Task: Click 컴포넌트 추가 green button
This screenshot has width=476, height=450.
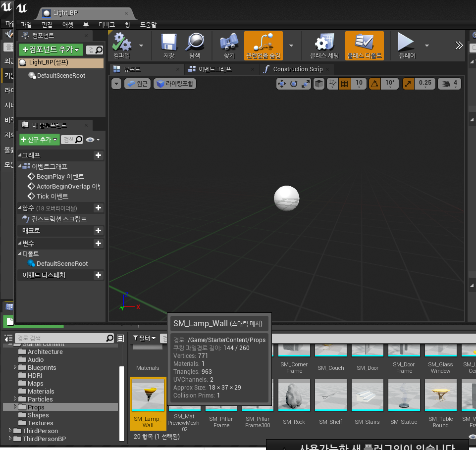Action: click(x=51, y=50)
